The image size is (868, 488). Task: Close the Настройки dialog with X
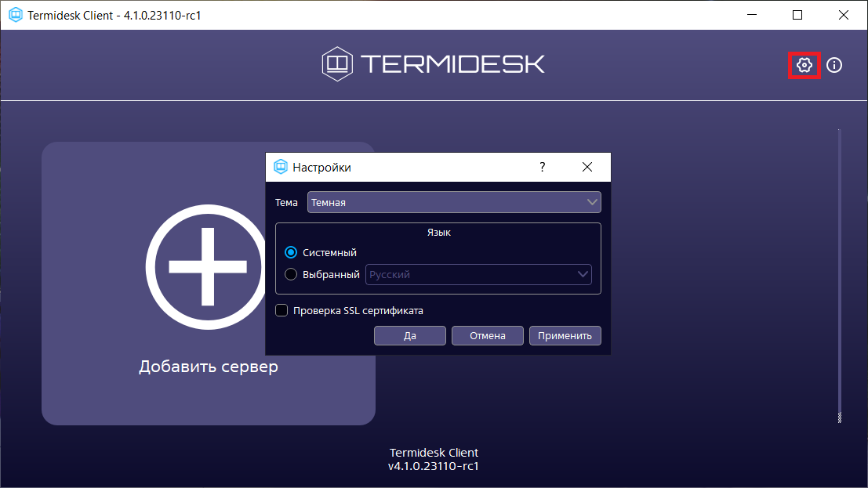pos(587,167)
